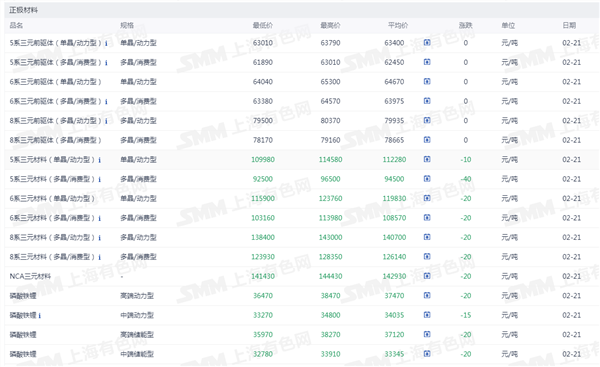The width and height of the screenshot is (600, 367).
Task: Open chart icon for 6系三元材料（单晶/动力型）row
Action: click(x=427, y=198)
